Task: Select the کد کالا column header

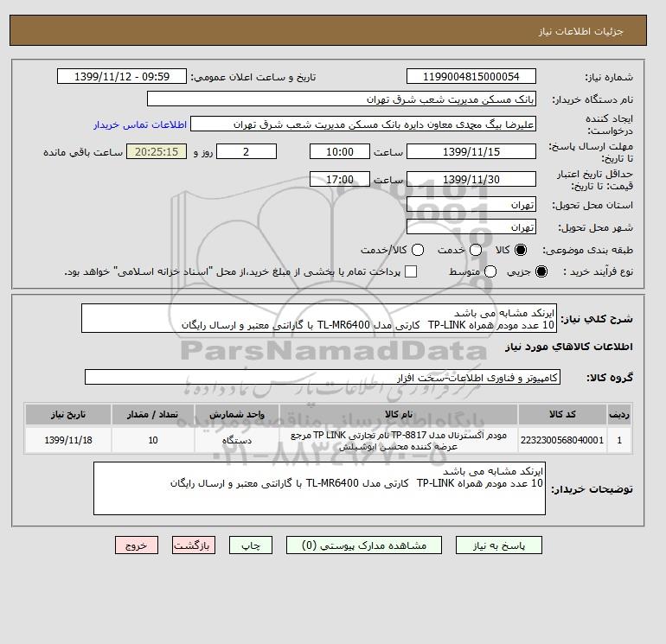Action: tap(562, 415)
